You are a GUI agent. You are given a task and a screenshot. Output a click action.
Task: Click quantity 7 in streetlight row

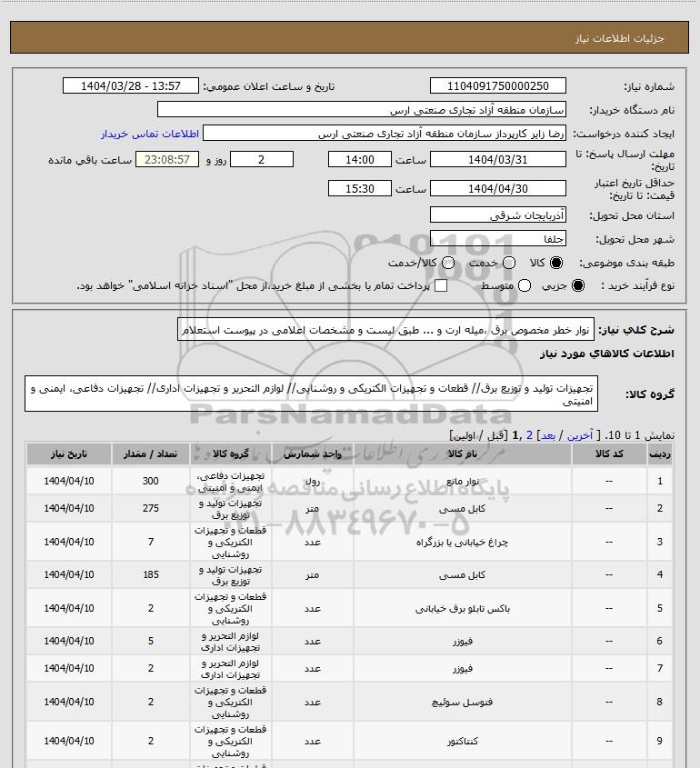click(x=150, y=542)
